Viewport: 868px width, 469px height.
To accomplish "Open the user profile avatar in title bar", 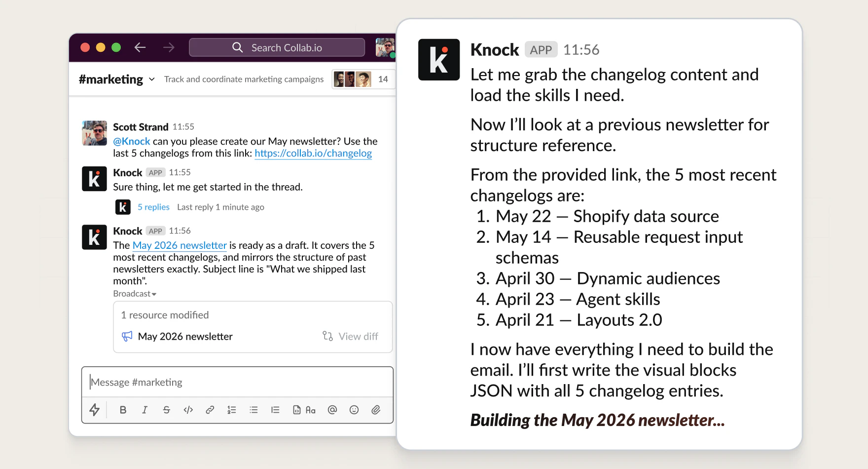I will [x=385, y=47].
